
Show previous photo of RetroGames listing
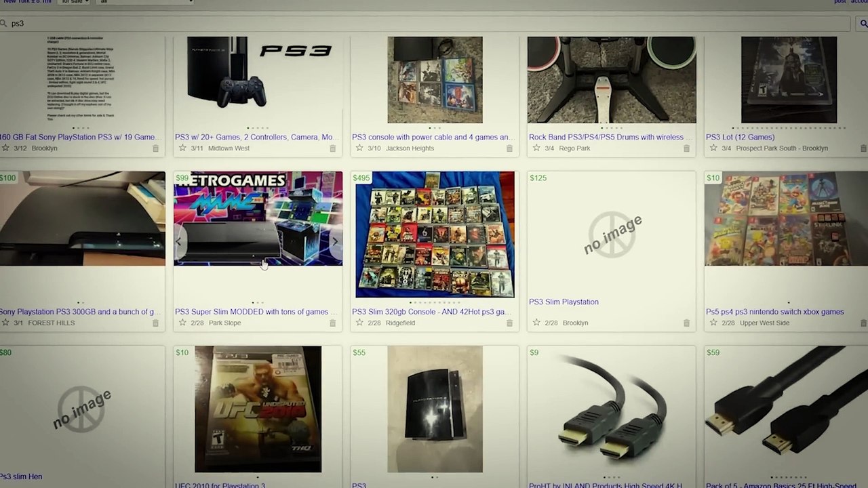tap(179, 241)
